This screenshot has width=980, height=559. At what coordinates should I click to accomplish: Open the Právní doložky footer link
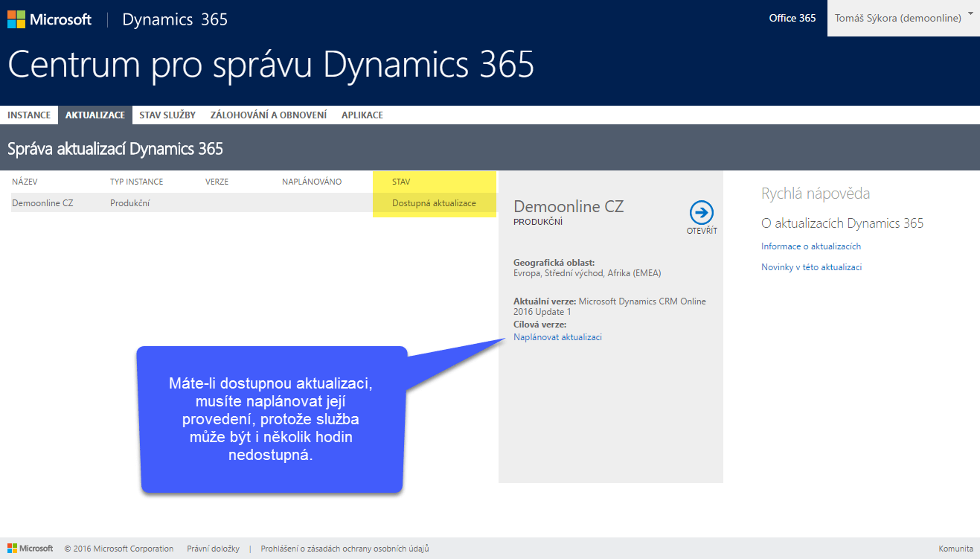click(213, 549)
